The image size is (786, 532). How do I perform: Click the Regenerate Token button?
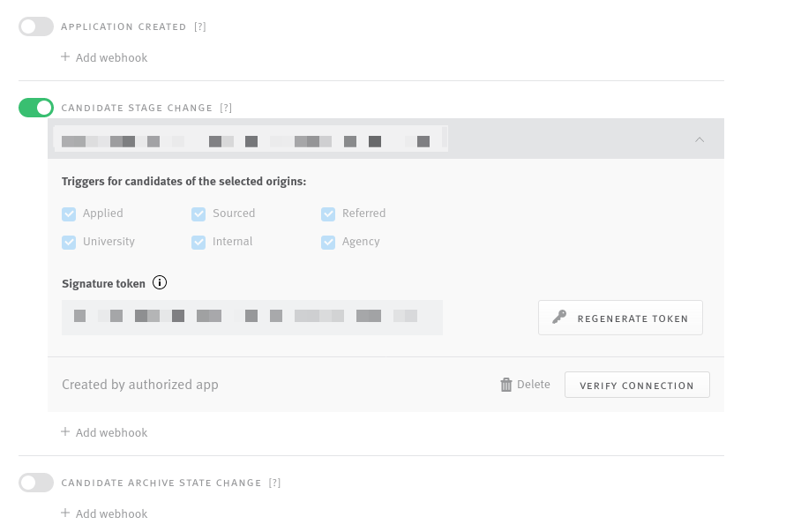pyautogui.click(x=620, y=318)
